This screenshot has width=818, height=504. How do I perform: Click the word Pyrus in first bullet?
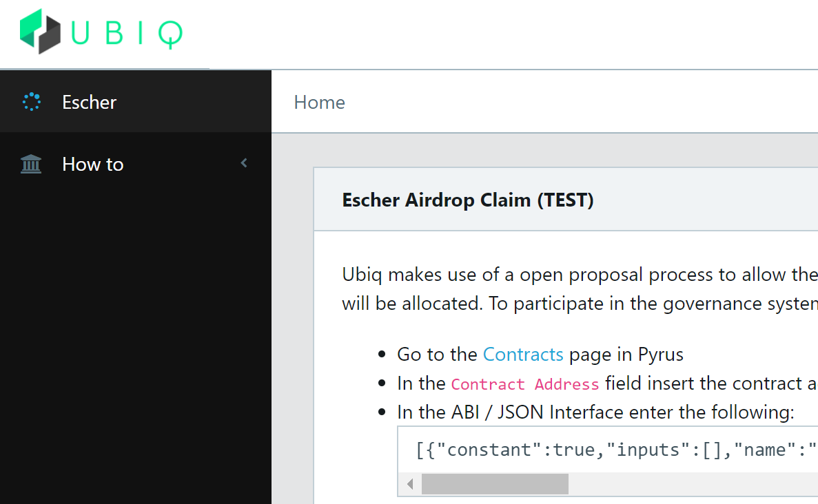[660, 355]
